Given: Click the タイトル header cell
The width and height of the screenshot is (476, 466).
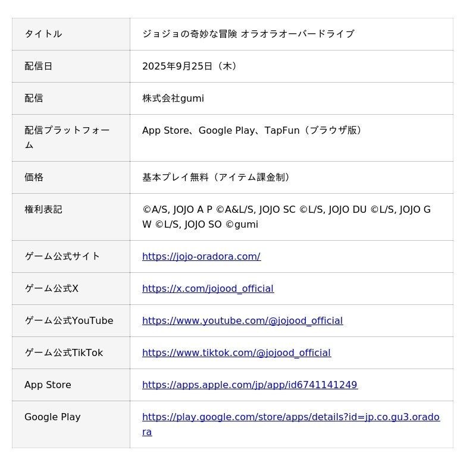Looking at the screenshot, I should pos(71,34).
